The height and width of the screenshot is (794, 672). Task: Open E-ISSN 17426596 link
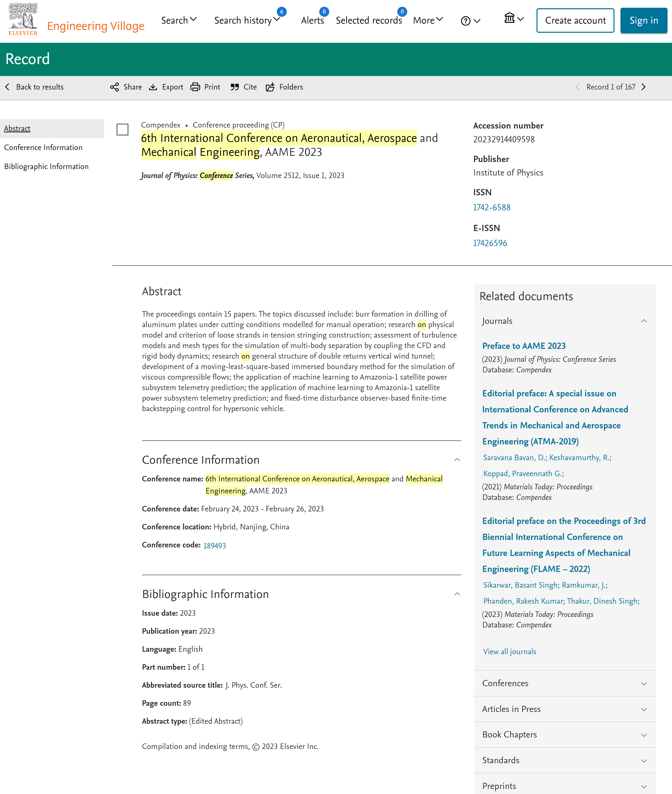point(490,243)
